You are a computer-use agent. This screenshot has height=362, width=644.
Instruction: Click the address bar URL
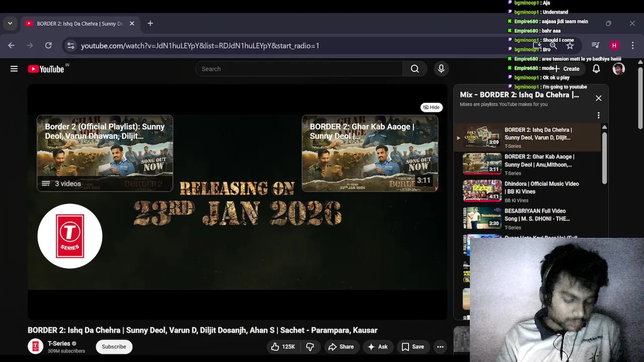pyautogui.click(x=200, y=46)
